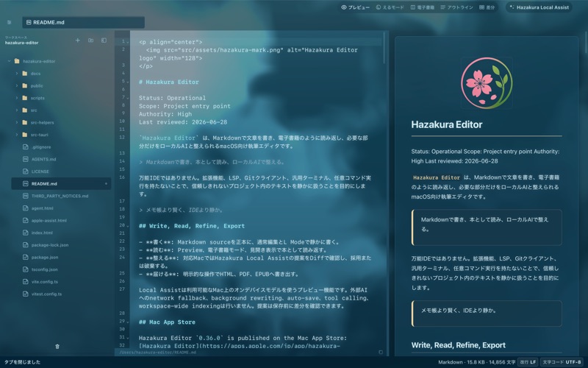The height and width of the screenshot is (368, 588).
Task: Click line number 27 in the gutter
Action: pos(122,289)
